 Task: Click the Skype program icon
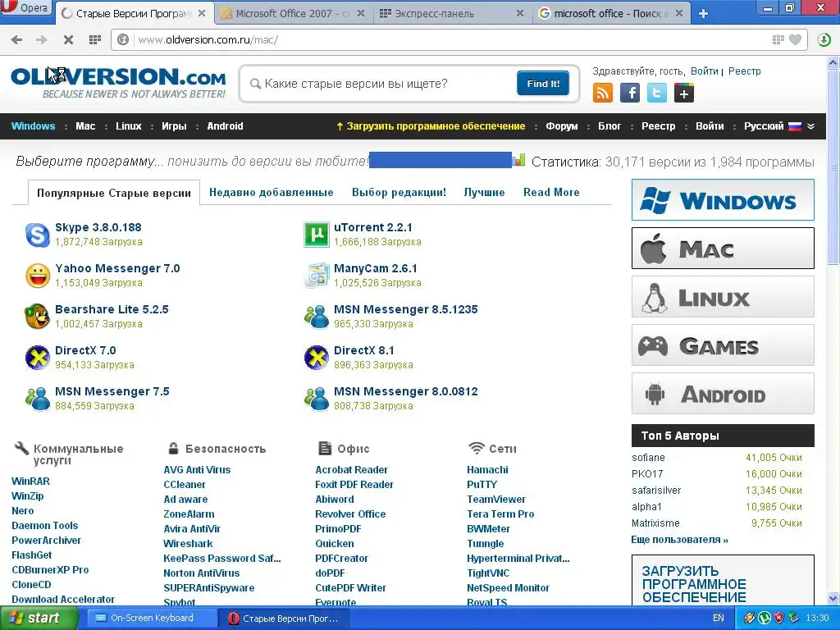[38, 235]
